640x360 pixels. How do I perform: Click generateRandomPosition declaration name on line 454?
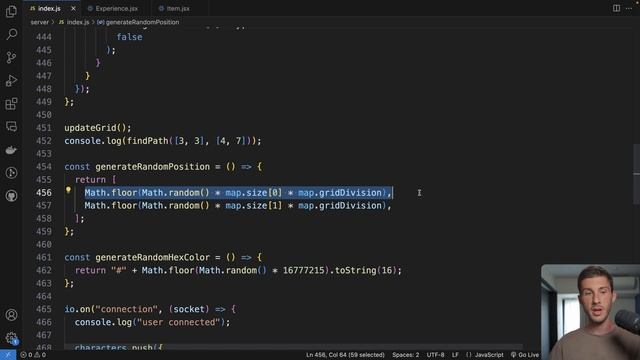(x=152, y=167)
